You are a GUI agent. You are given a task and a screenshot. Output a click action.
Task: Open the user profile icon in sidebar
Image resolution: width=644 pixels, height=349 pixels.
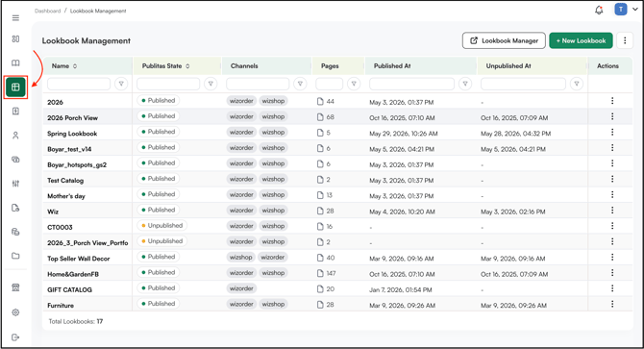click(15, 136)
